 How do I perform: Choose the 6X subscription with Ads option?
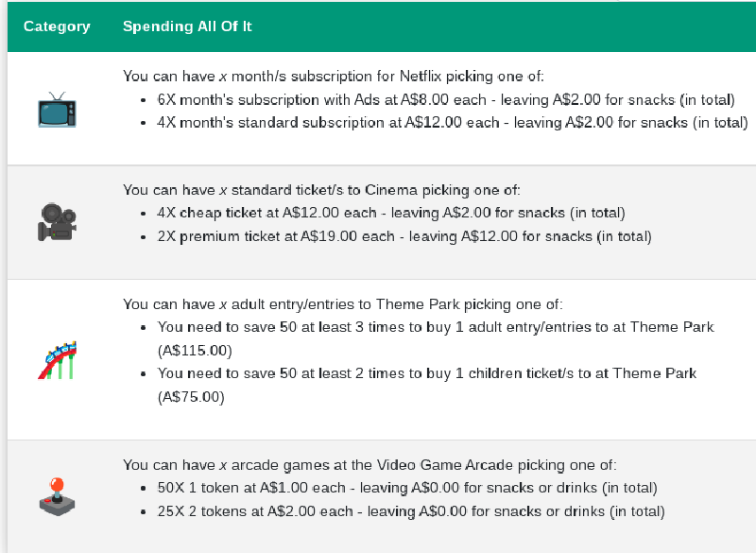point(446,100)
